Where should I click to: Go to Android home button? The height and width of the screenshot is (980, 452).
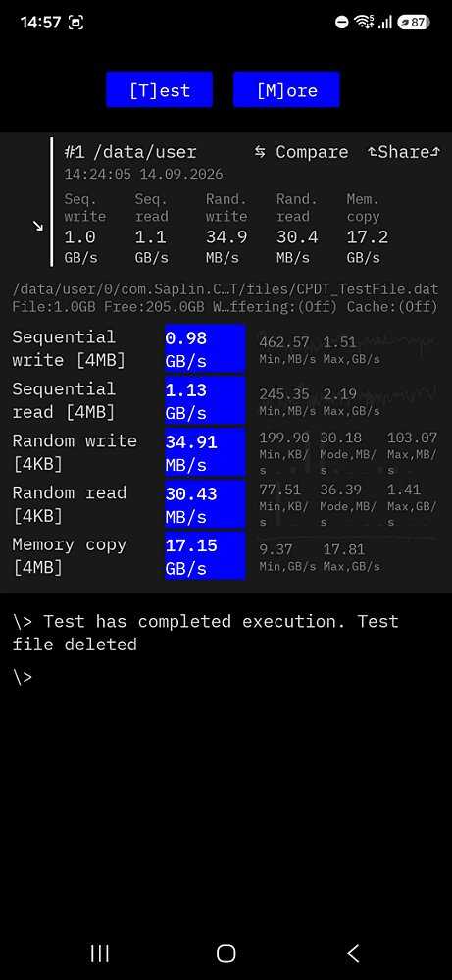coord(226,953)
